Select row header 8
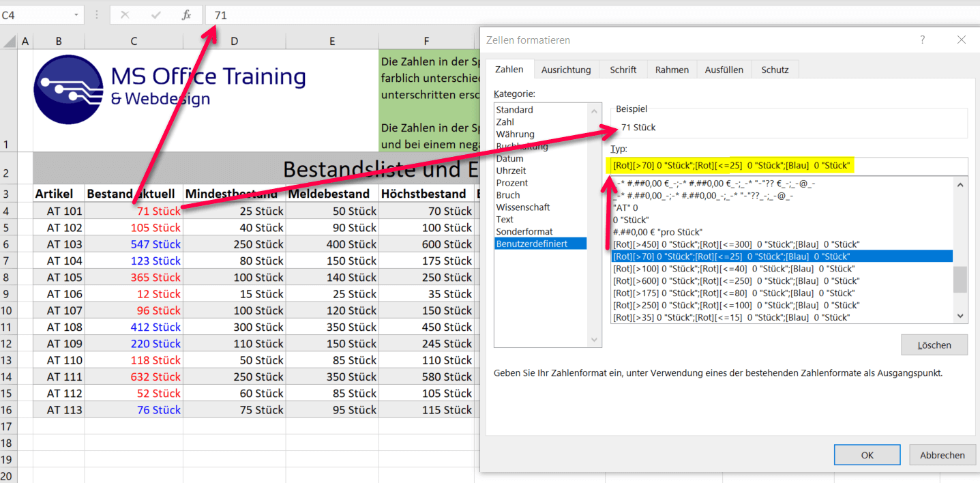This screenshot has height=483, width=980. tap(8, 277)
